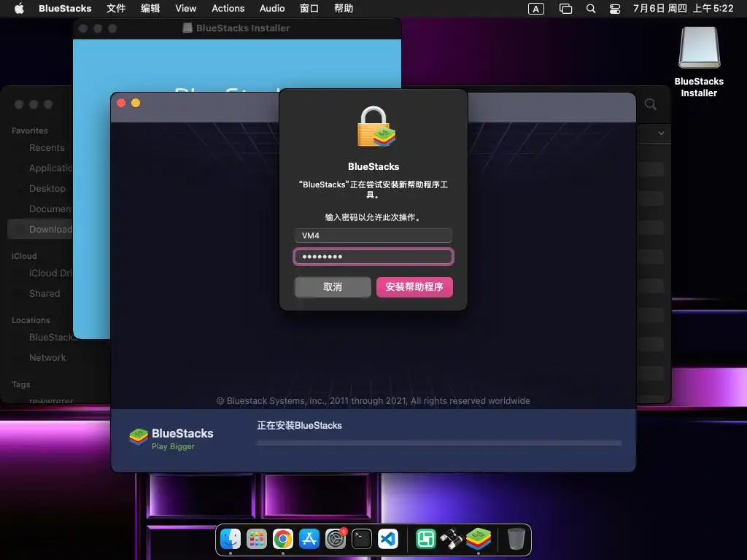Select Shared in Finder sidebar
Viewport: 747px width, 560px height.
click(x=44, y=293)
